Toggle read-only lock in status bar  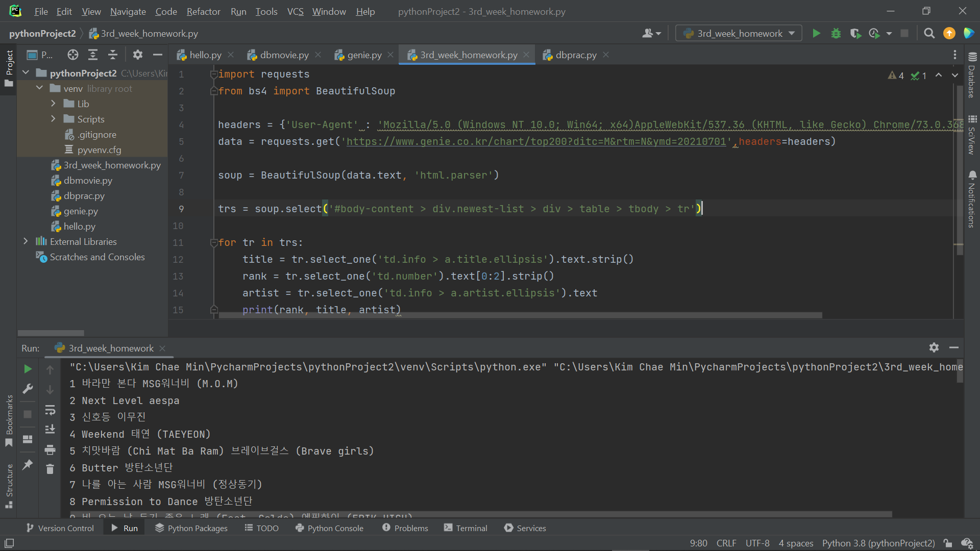(x=947, y=543)
